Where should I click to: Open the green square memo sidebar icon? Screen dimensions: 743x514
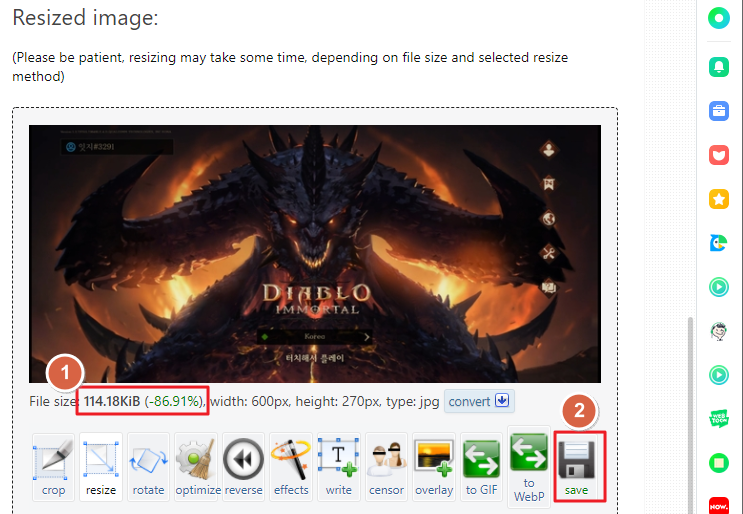point(719,463)
